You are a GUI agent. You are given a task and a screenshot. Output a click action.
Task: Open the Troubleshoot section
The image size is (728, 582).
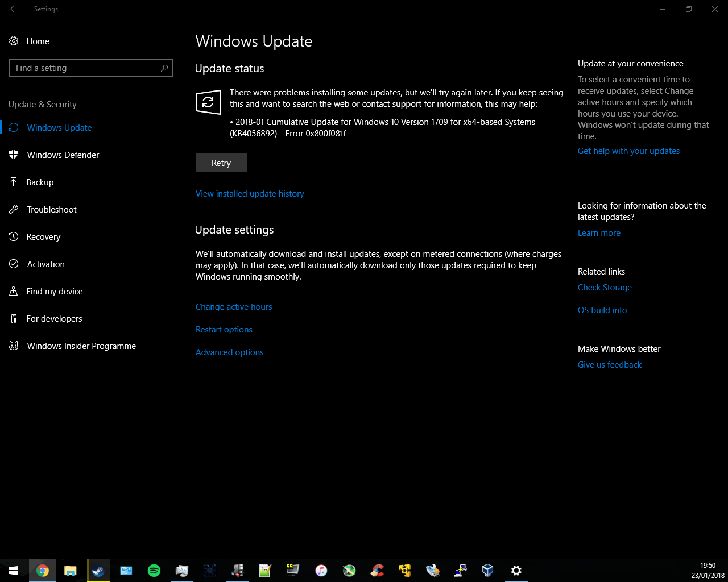(x=52, y=210)
